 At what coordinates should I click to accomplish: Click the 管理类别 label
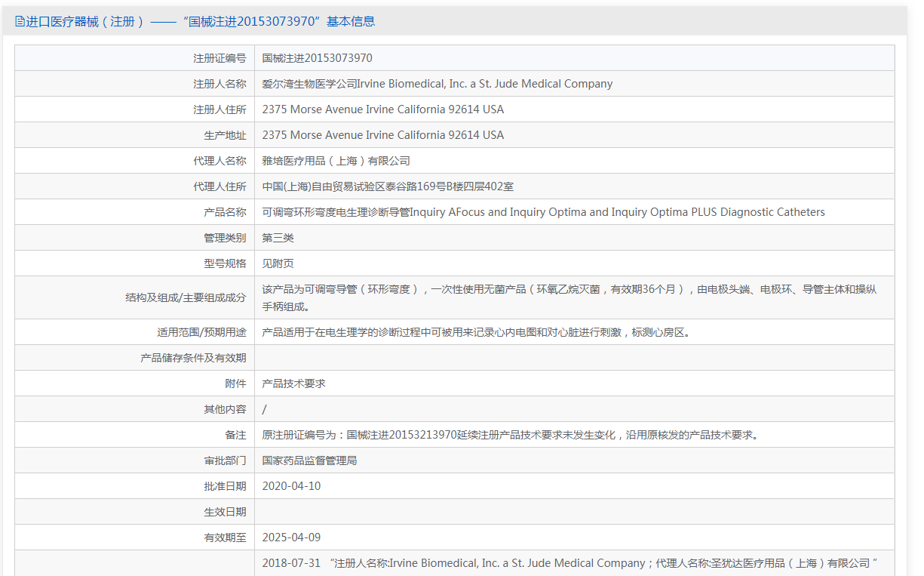click(225, 238)
